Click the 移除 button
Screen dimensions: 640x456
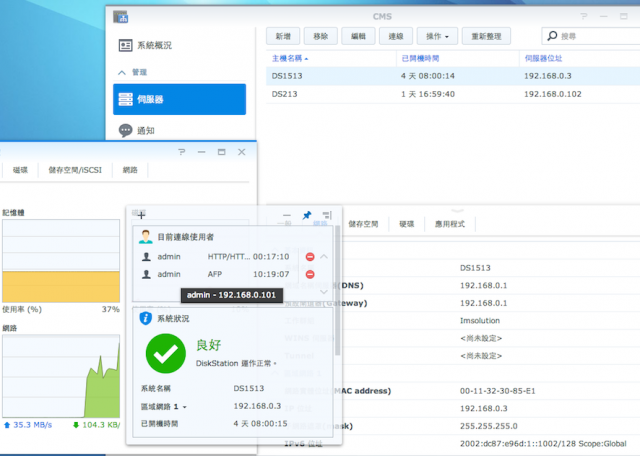tap(320, 36)
